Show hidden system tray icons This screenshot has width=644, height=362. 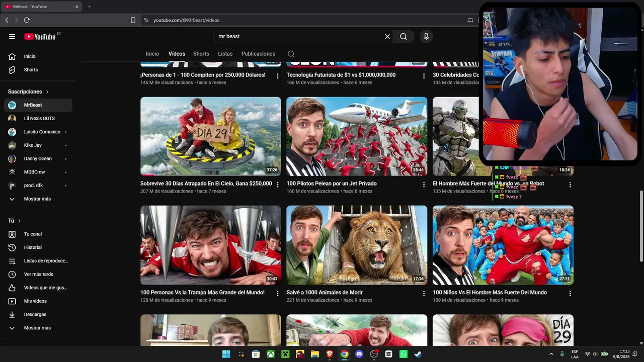coord(551,354)
